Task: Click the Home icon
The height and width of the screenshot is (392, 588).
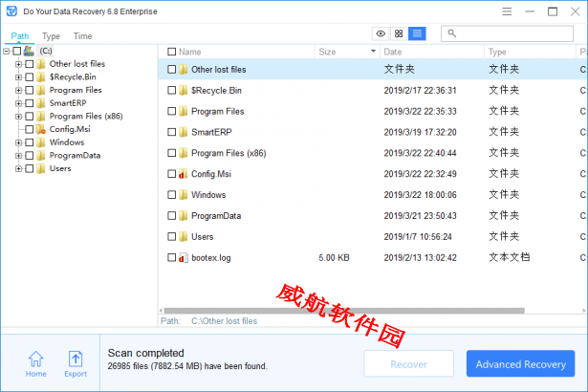Action: coord(36,359)
